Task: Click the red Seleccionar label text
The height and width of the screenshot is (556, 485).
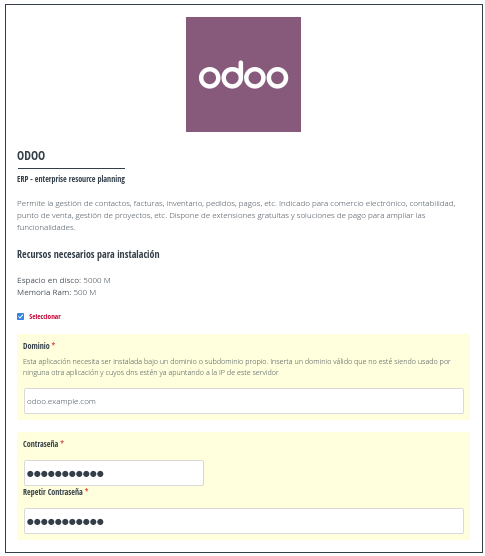Action: (x=45, y=316)
